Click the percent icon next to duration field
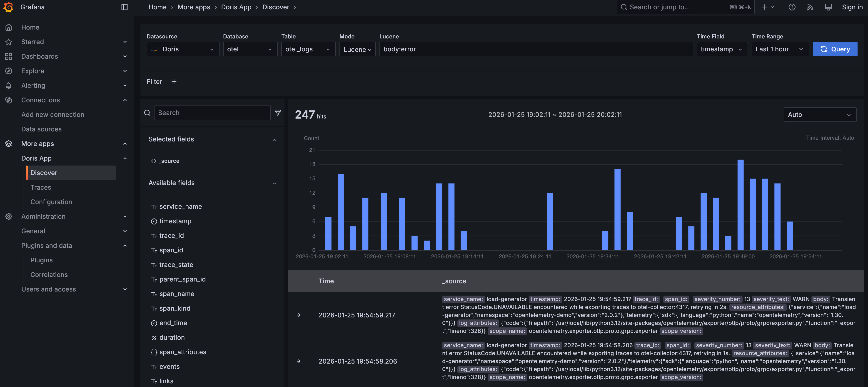This screenshot has width=868, height=387. click(x=154, y=338)
